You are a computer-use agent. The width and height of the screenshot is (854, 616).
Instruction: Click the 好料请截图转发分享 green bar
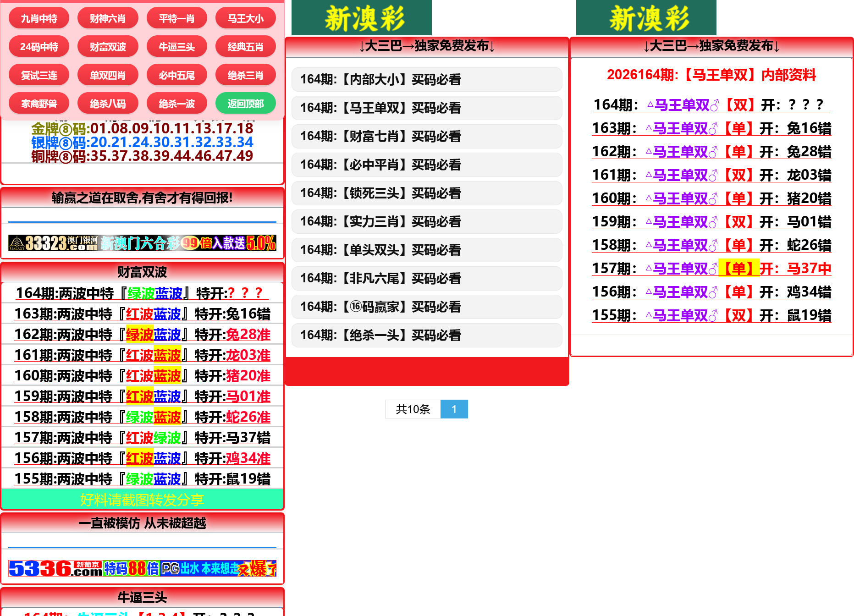coord(142,499)
